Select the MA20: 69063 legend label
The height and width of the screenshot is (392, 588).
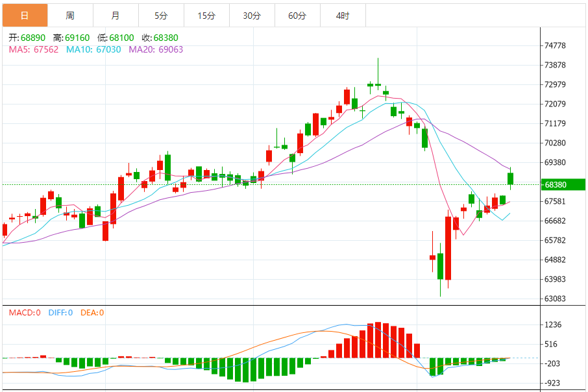[156, 49]
